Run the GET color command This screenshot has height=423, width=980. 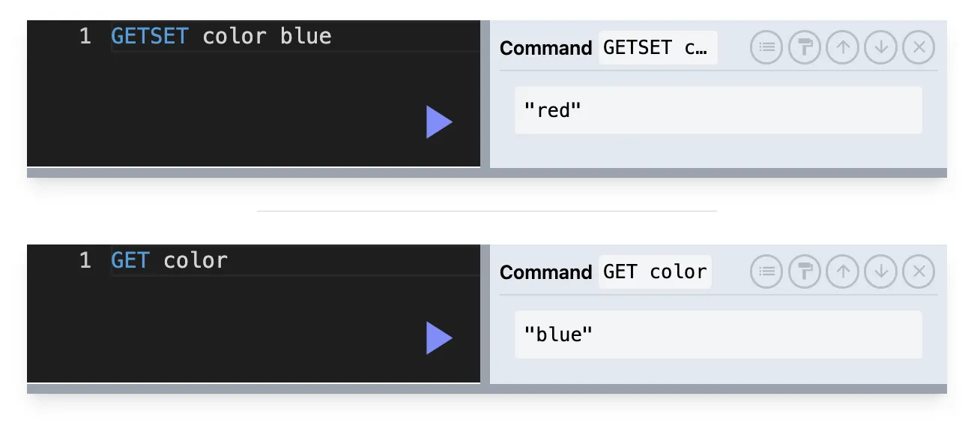click(439, 338)
